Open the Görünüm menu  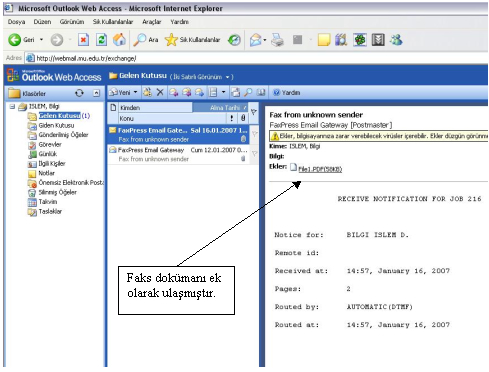coord(72,22)
